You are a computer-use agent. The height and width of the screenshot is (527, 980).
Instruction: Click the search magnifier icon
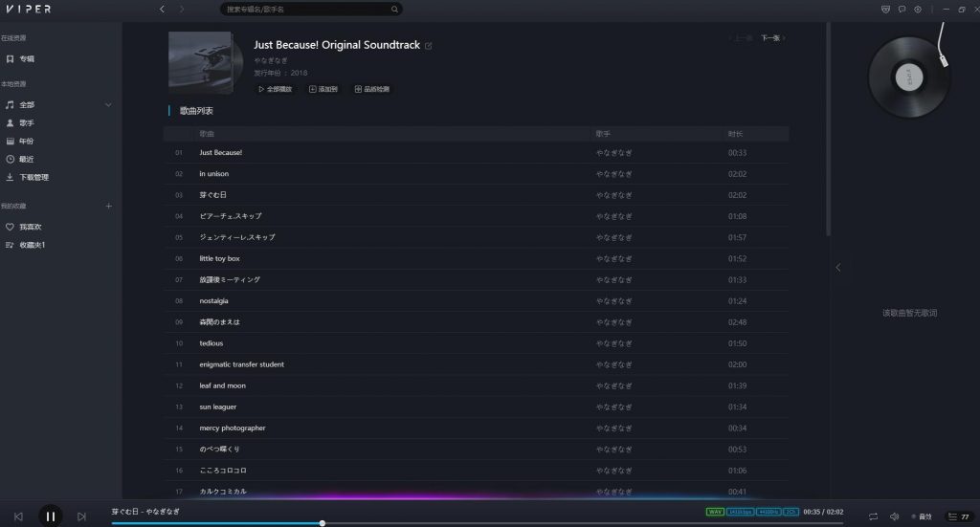tap(394, 9)
